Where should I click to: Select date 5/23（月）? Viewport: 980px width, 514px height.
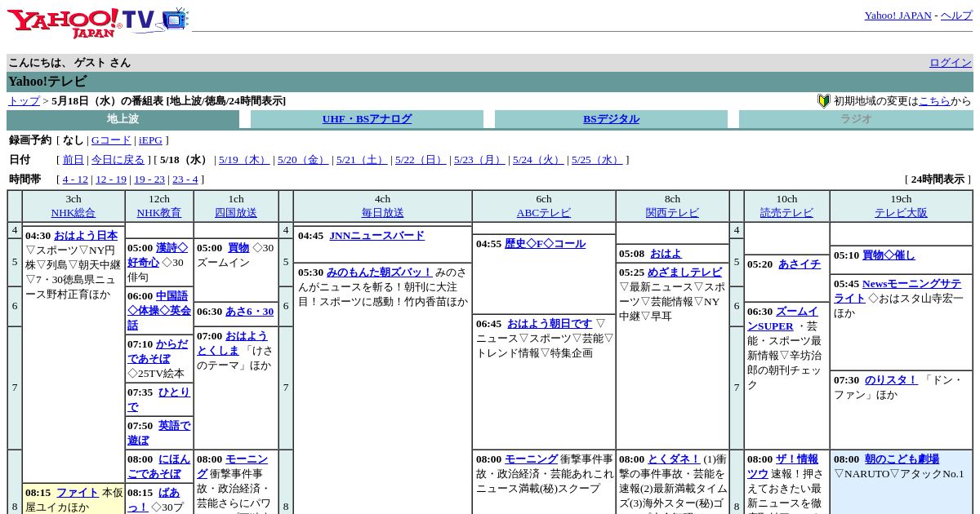click(x=479, y=160)
